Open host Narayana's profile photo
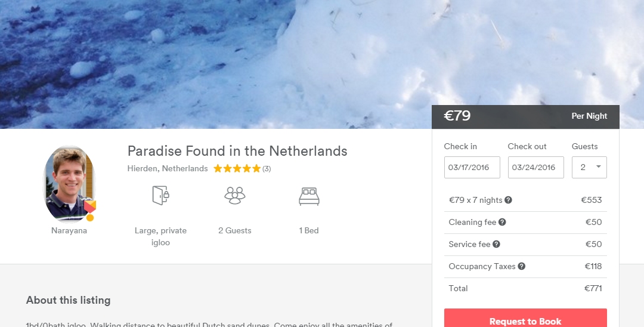Screen dimensions: 644x327 (68, 182)
